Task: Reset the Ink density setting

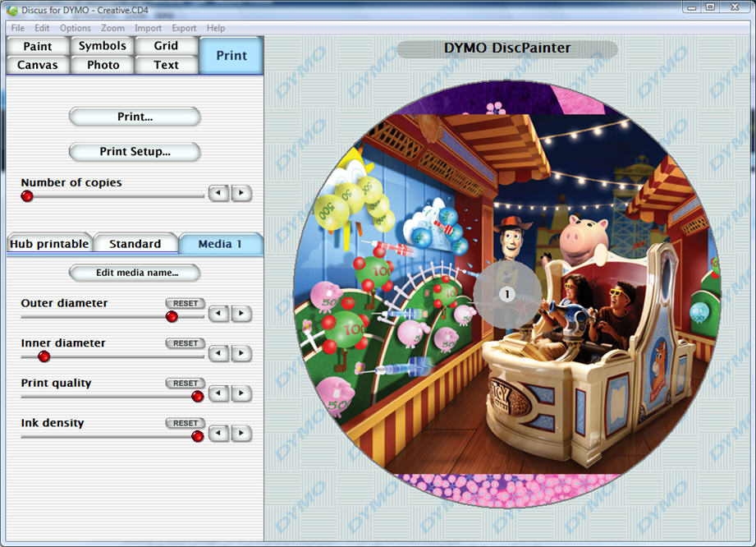Action: click(186, 424)
